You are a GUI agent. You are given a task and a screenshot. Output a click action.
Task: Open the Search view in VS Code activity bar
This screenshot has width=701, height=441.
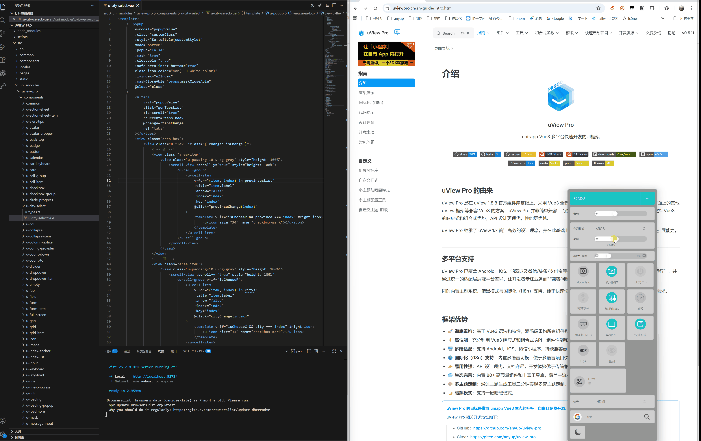(3, 20)
